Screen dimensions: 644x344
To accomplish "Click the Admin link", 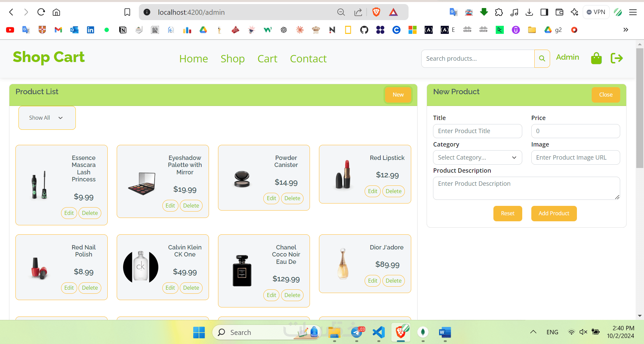I will click(568, 57).
